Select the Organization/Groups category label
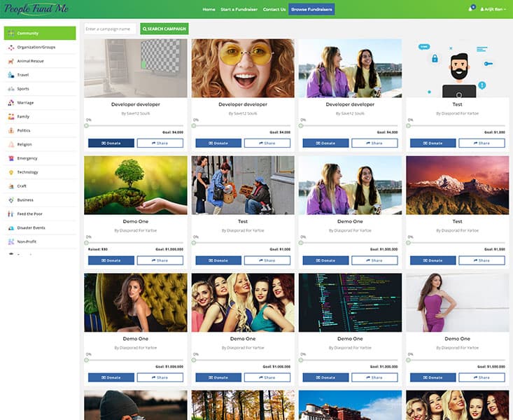This screenshot has height=420, width=513. pos(36,47)
